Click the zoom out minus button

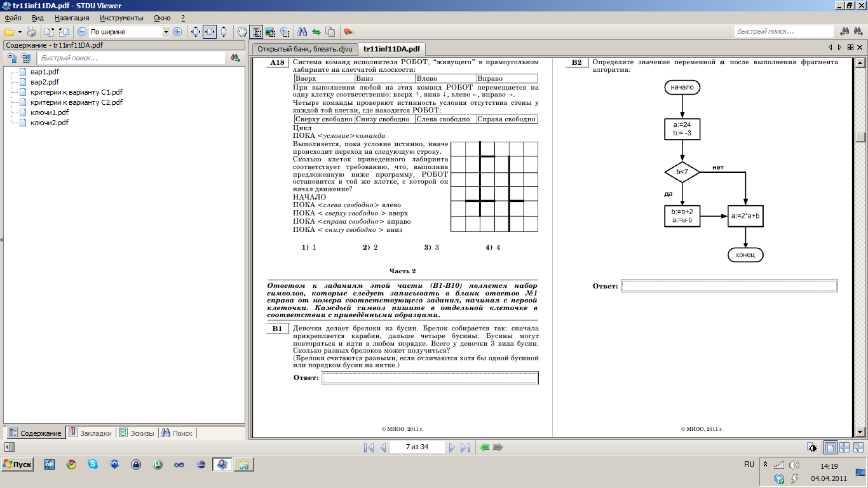coord(82,32)
